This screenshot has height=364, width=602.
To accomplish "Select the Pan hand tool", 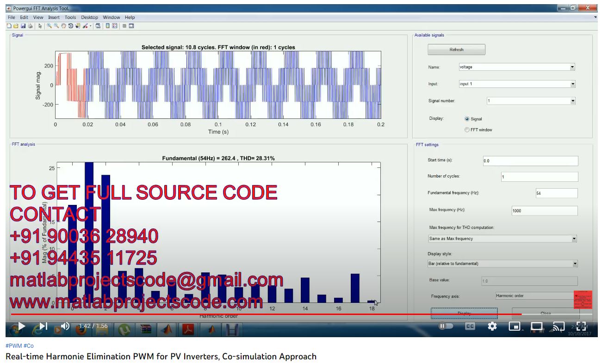I will (63, 26).
